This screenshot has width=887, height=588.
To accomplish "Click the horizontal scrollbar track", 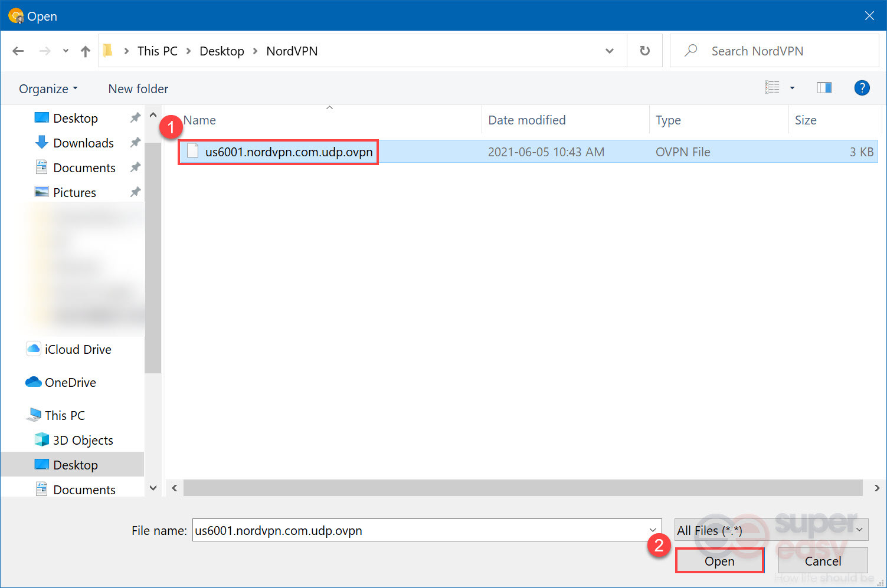I will 523,488.
